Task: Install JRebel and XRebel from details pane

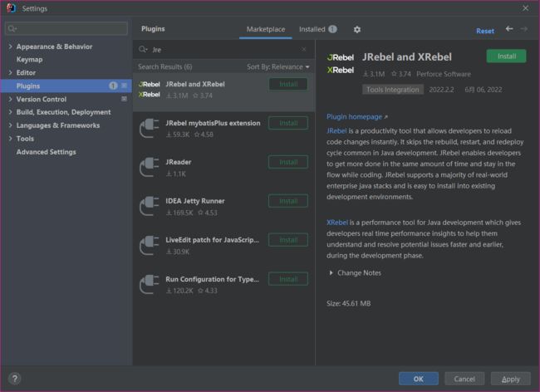Action: pos(506,56)
